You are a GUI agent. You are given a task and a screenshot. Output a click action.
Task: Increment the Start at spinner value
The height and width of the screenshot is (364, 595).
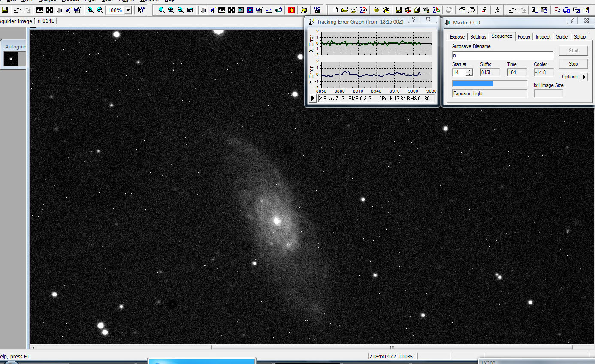click(x=469, y=71)
